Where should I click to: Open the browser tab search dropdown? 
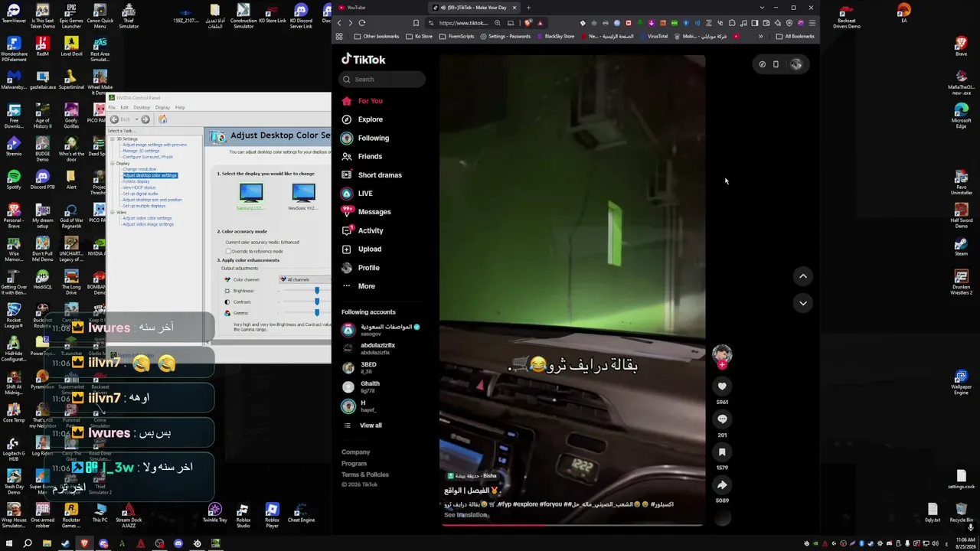coord(762,8)
